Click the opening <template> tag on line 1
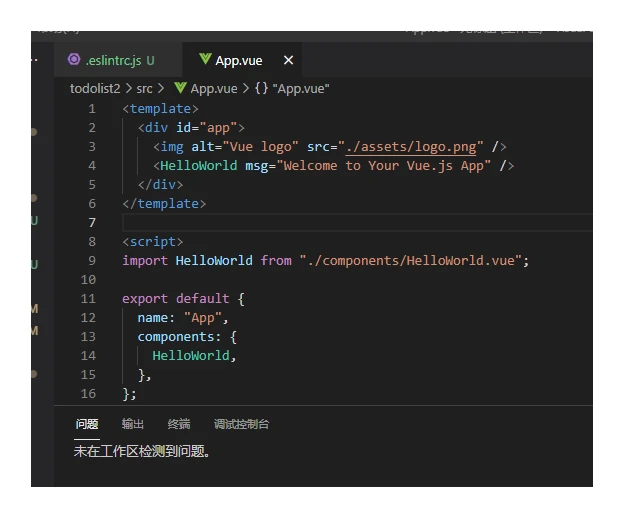This screenshot has width=622, height=516. 160,109
